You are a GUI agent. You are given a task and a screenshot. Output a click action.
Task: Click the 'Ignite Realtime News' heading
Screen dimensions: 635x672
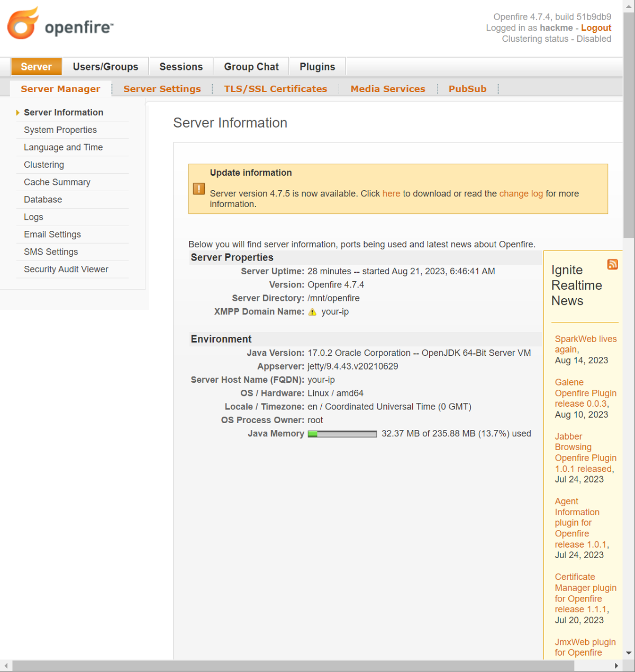577,285
